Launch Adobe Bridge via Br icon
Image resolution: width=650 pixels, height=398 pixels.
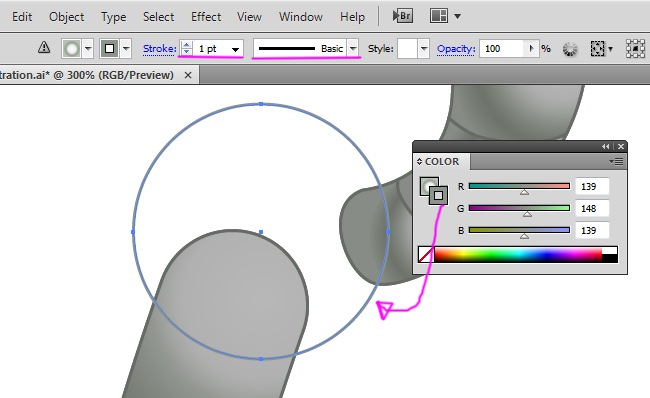(x=403, y=16)
